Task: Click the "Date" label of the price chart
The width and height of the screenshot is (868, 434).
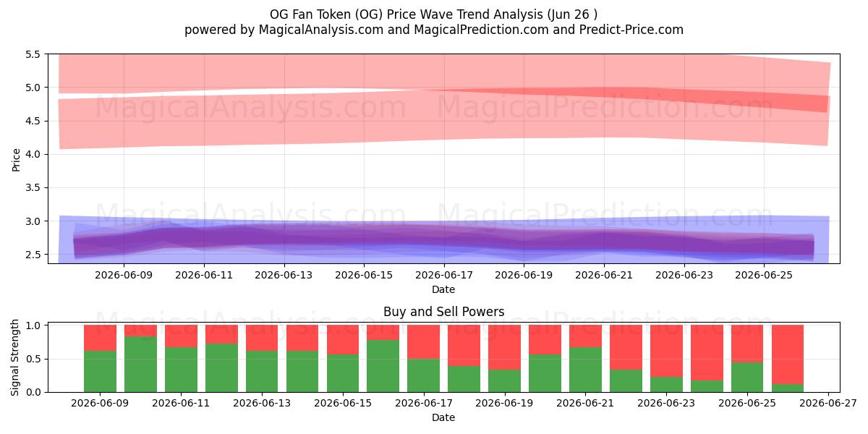Action: point(443,289)
